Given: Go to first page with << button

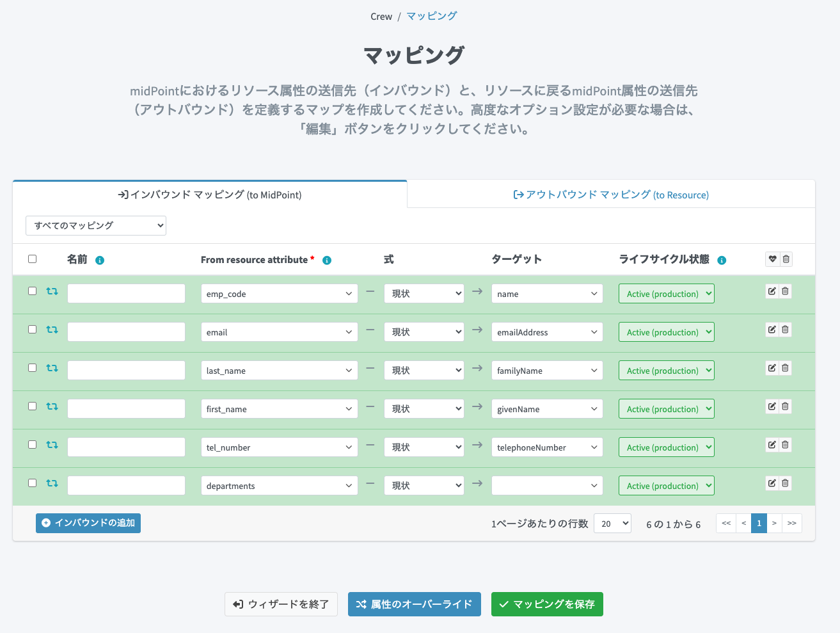Looking at the screenshot, I should 726,524.
